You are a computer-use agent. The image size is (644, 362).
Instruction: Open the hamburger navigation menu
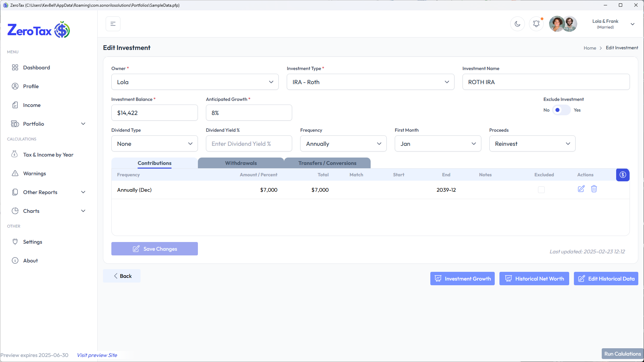pos(113,23)
